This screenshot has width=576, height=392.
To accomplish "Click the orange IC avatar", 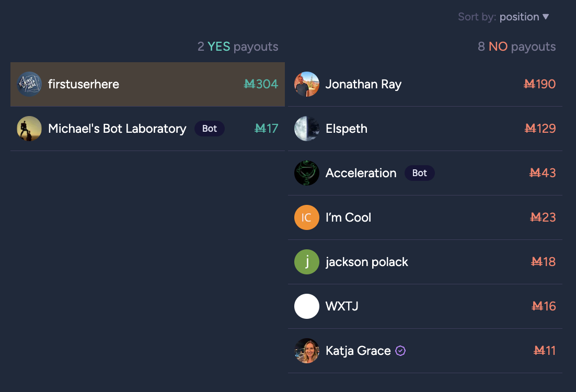I will point(307,217).
